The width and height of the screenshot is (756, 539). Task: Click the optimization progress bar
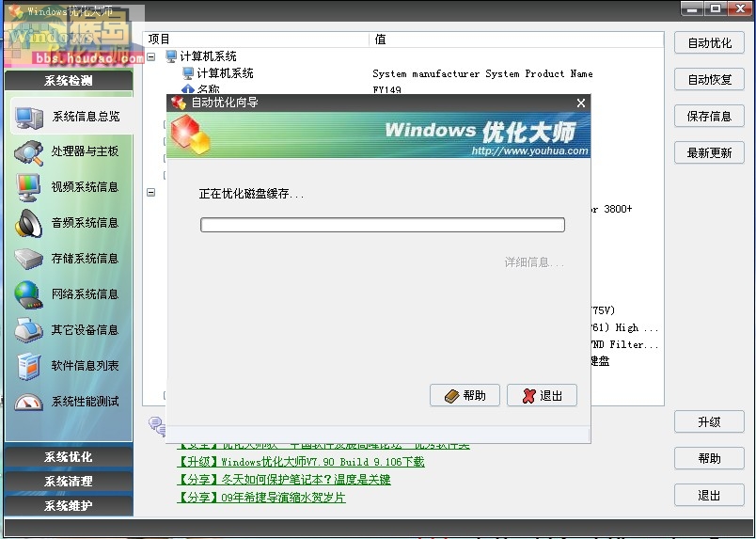tap(383, 225)
